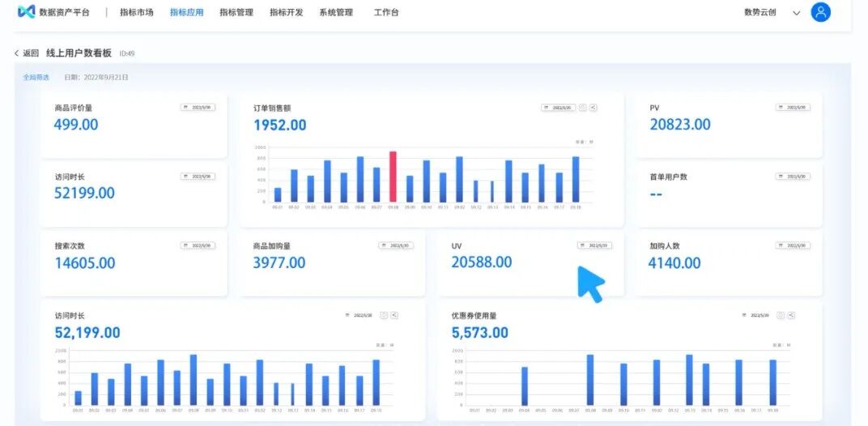Screen dimensions: 868x426
Task: Click the share icon on 访问时长 chart card
Action: tap(394, 315)
